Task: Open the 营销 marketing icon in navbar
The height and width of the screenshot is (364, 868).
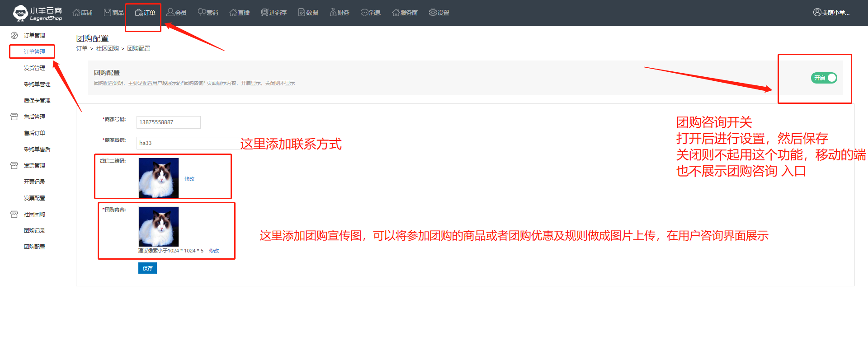Action: point(202,13)
